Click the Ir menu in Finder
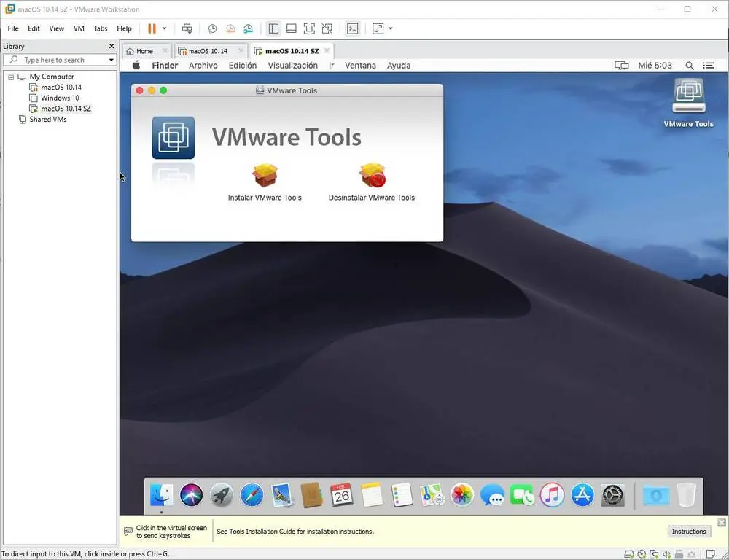Screen dimensions: 729x560 (331, 66)
